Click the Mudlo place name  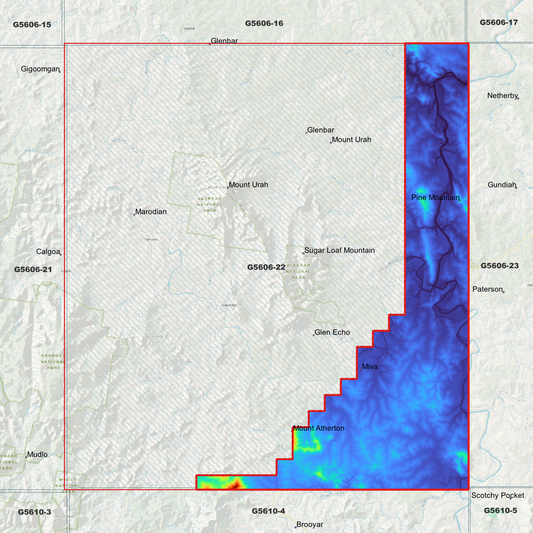37,454
